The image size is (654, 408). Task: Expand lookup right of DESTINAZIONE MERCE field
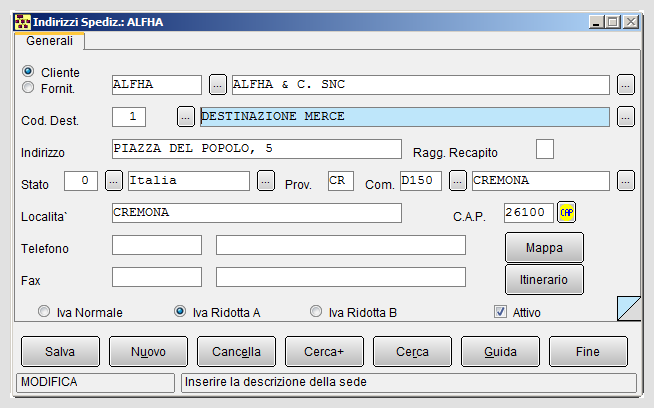(x=626, y=117)
